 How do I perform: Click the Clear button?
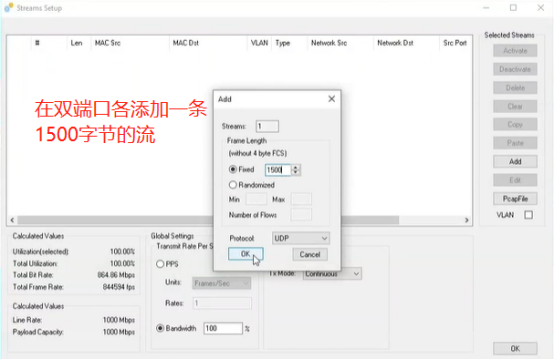coord(515,106)
